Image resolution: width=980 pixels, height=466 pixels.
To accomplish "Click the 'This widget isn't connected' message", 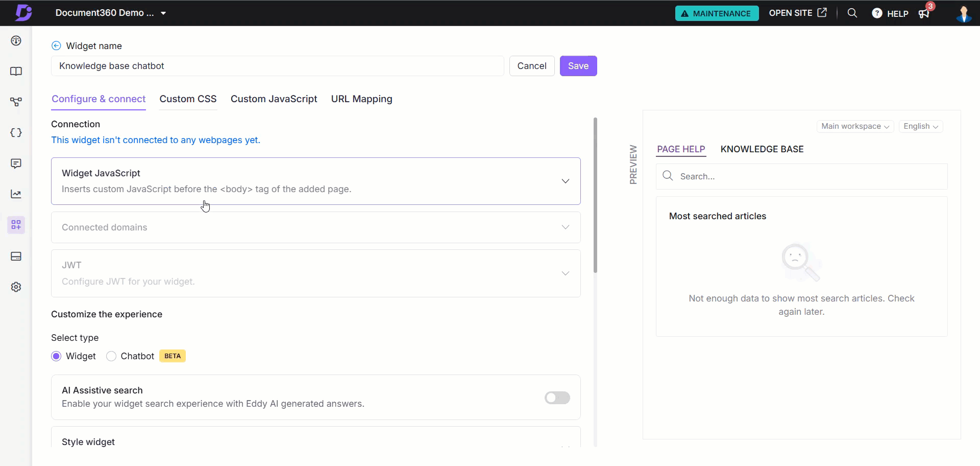I will [156, 140].
